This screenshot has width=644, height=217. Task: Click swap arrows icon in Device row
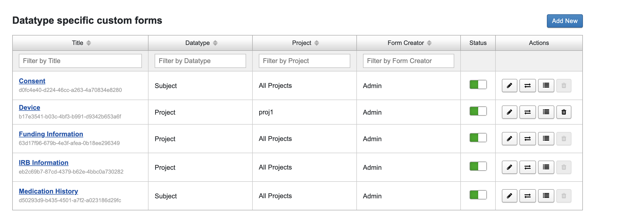(528, 112)
